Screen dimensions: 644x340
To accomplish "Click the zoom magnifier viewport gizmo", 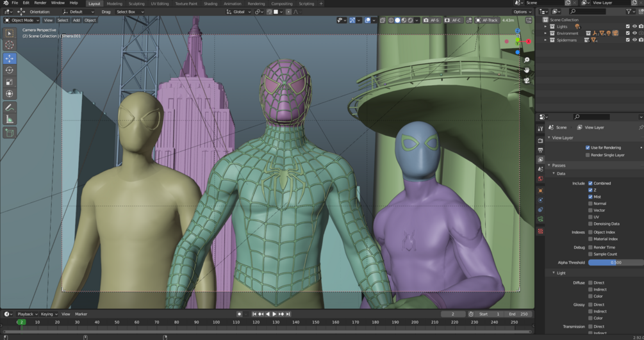I will point(527,60).
